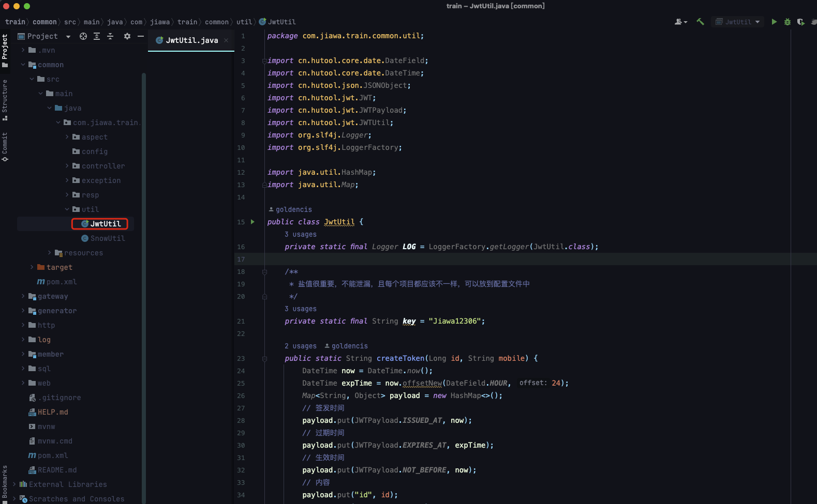Screen dimensions: 817x504
Task: Expand Scratches and Consoles node
Action: point(14,499)
